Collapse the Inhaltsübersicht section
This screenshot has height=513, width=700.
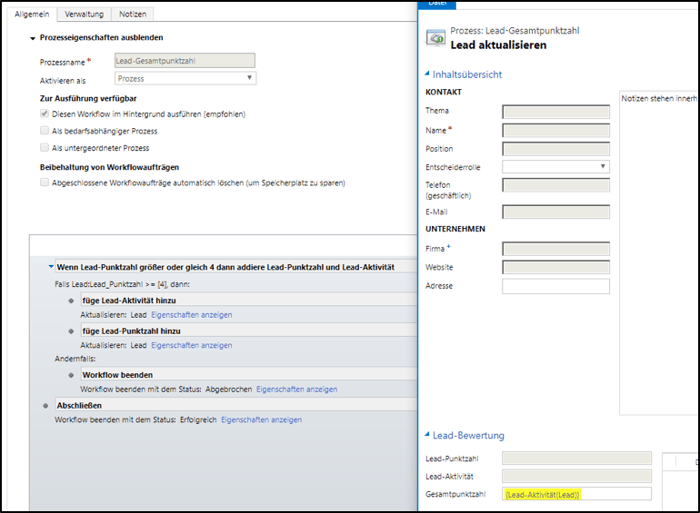click(427, 73)
